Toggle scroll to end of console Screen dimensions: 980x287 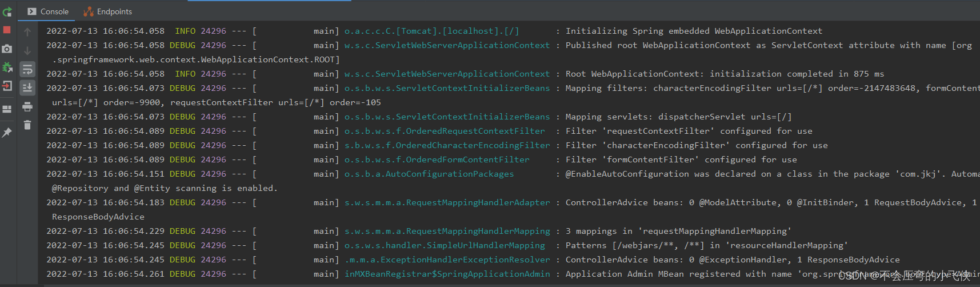pos(27,87)
